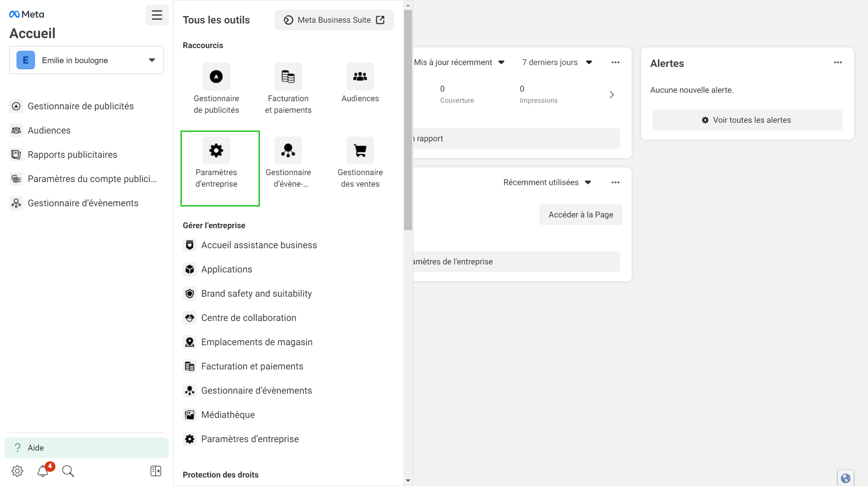
Task: Open Paramètres d'entreprise list entry
Action: click(241, 439)
